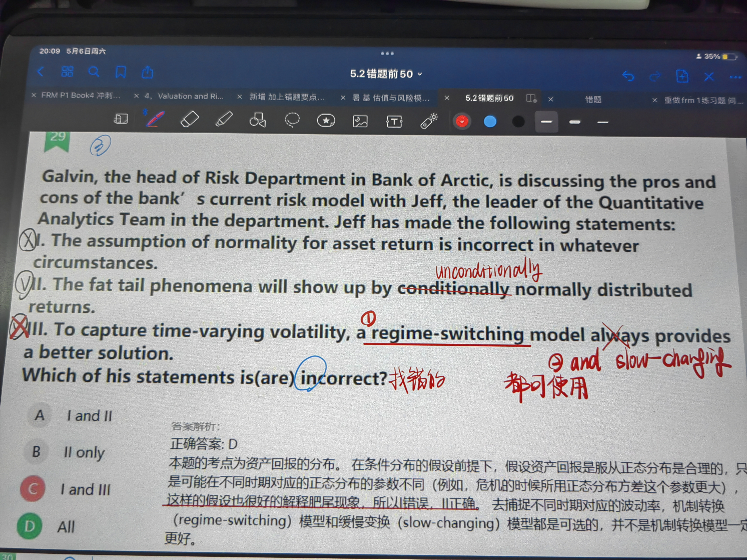Select the pen tool
The width and height of the screenshot is (747, 560).
(155, 119)
